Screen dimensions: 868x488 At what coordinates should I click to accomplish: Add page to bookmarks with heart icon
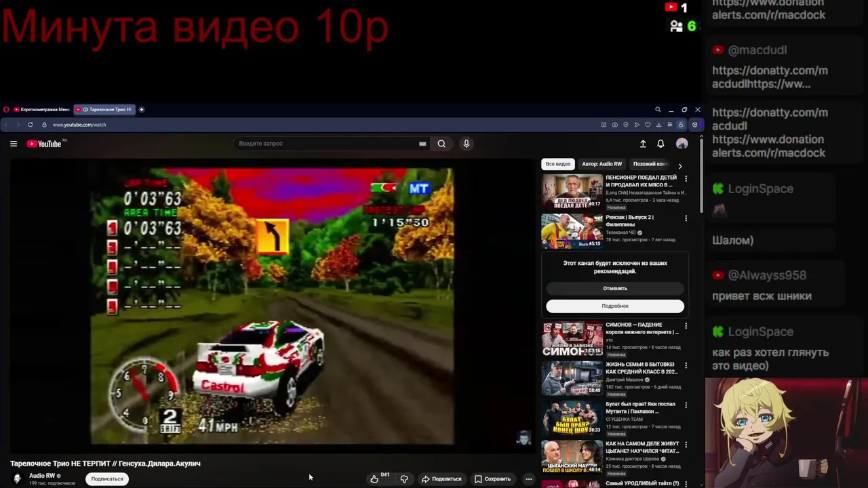pyautogui.click(x=648, y=125)
